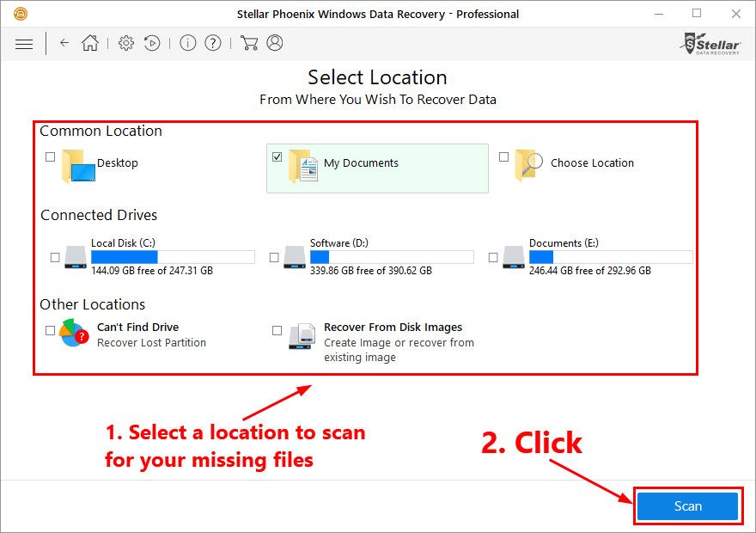The image size is (756, 533).
Task: Click the 'Software (D:)' label
Action: tap(339, 243)
